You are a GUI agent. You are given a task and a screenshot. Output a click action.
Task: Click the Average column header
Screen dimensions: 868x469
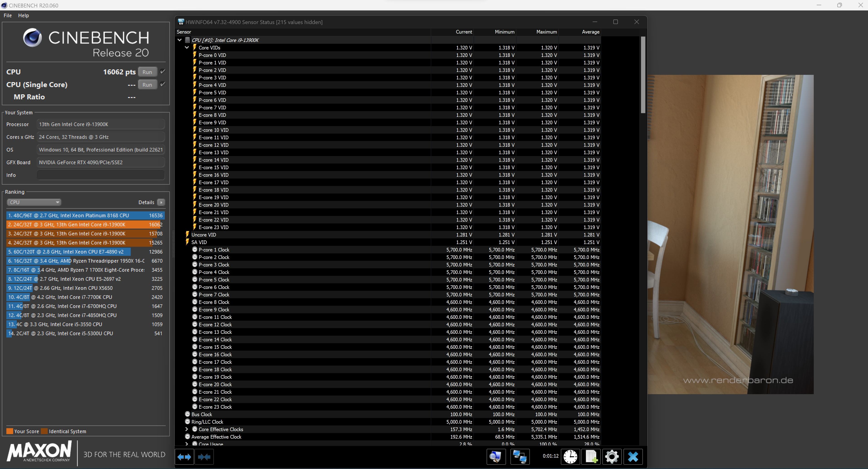579,32
